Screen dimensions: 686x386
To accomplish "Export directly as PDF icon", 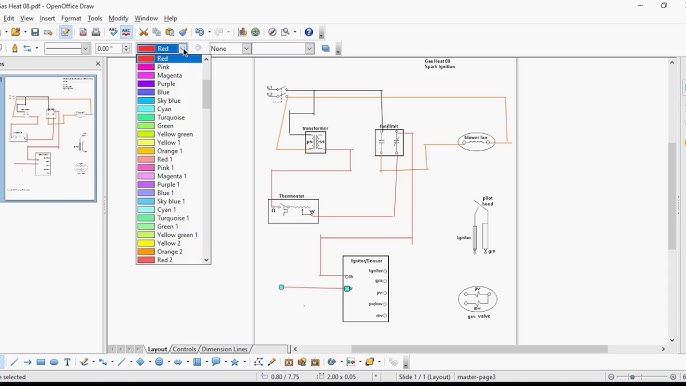I will [83, 32].
